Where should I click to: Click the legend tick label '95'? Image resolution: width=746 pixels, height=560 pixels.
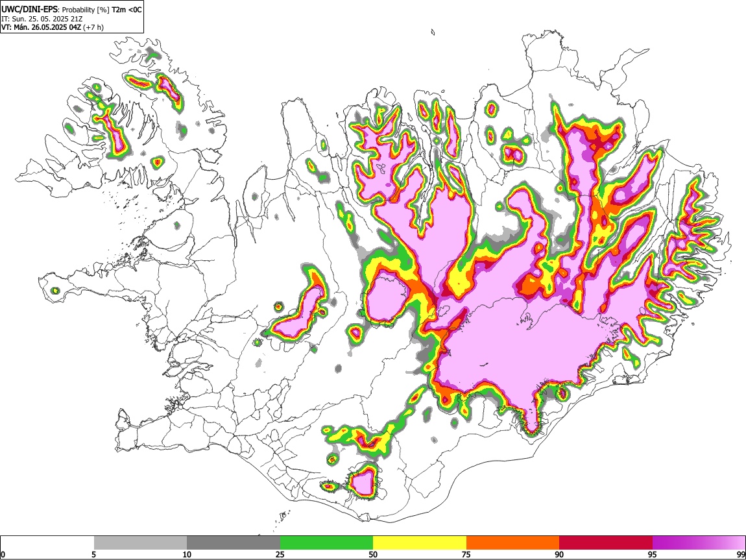tap(653, 554)
